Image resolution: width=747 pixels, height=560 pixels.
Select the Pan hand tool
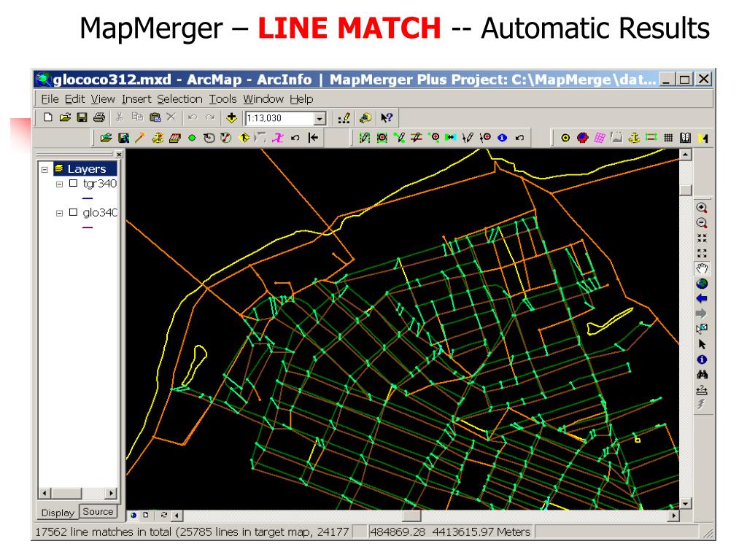[x=702, y=268]
